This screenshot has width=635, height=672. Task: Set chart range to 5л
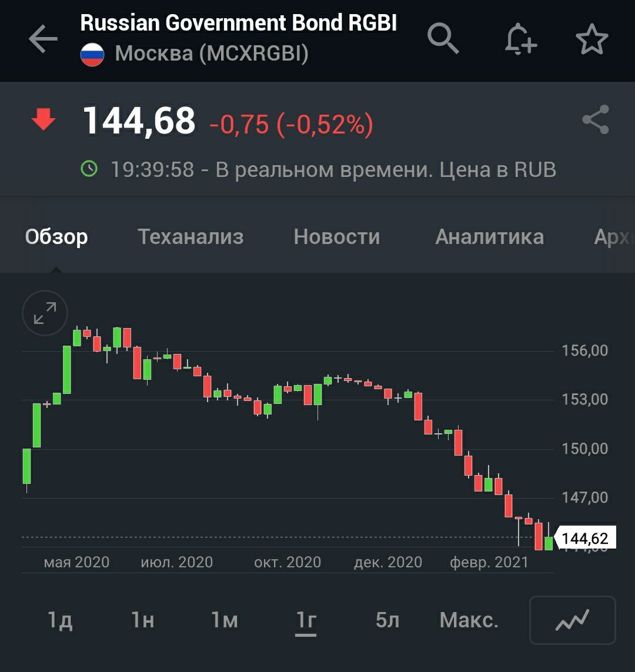pos(387,620)
